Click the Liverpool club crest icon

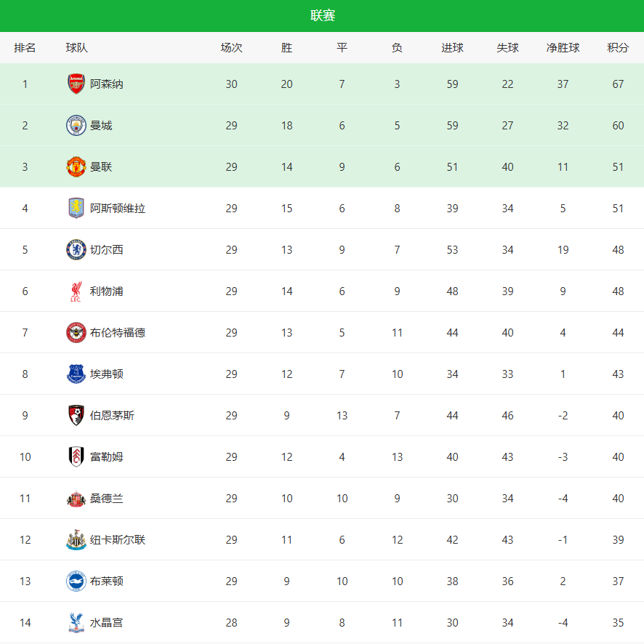point(76,291)
